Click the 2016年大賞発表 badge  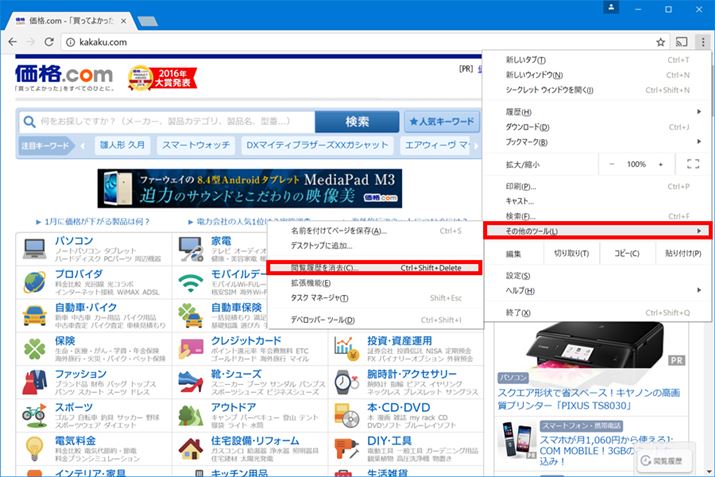pos(162,78)
